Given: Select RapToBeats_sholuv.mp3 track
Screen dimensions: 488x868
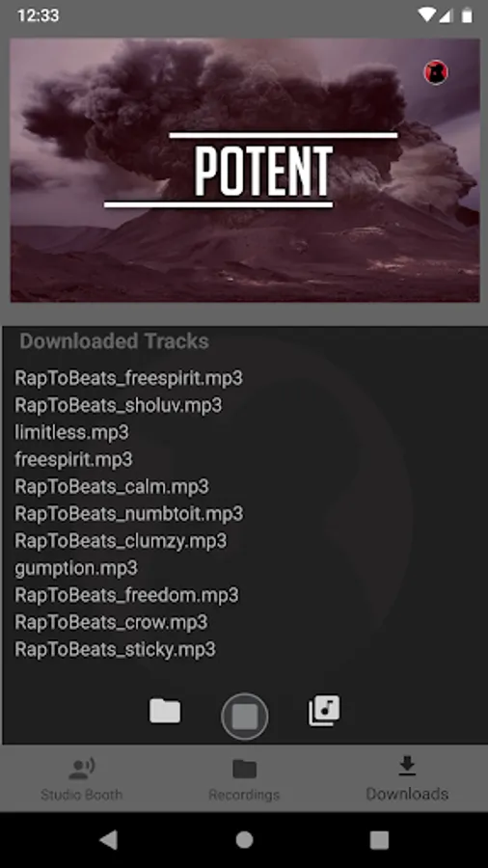Looking at the screenshot, I should tap(118, 405).
